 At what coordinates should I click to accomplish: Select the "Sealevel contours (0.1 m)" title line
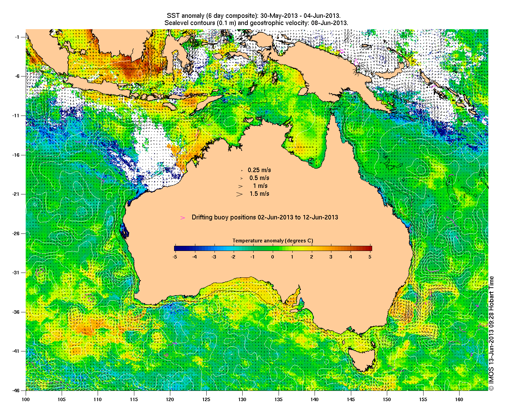pyautogui.click(x=256, y=23)
